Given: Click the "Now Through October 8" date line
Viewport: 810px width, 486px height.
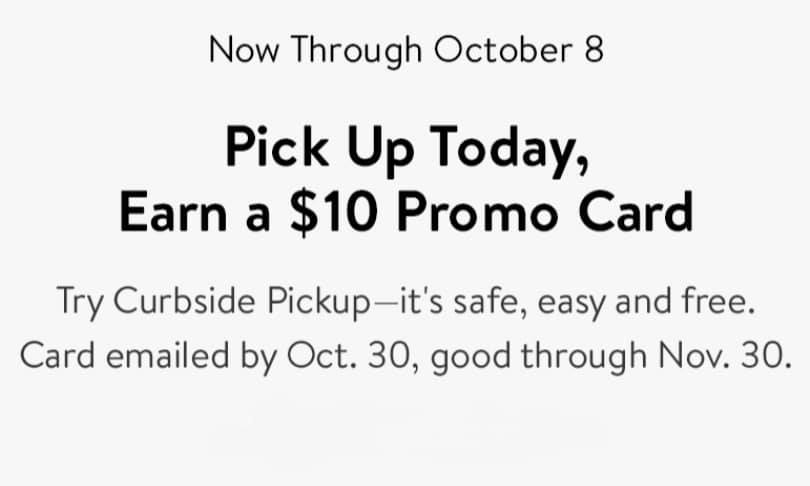Looking at the screenshot, I should click(x=405, y=50).
